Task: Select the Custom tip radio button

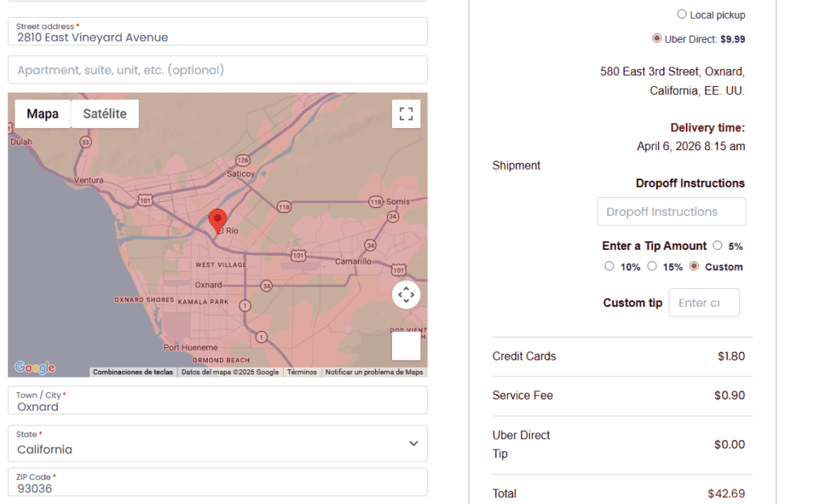Action: 694,266
